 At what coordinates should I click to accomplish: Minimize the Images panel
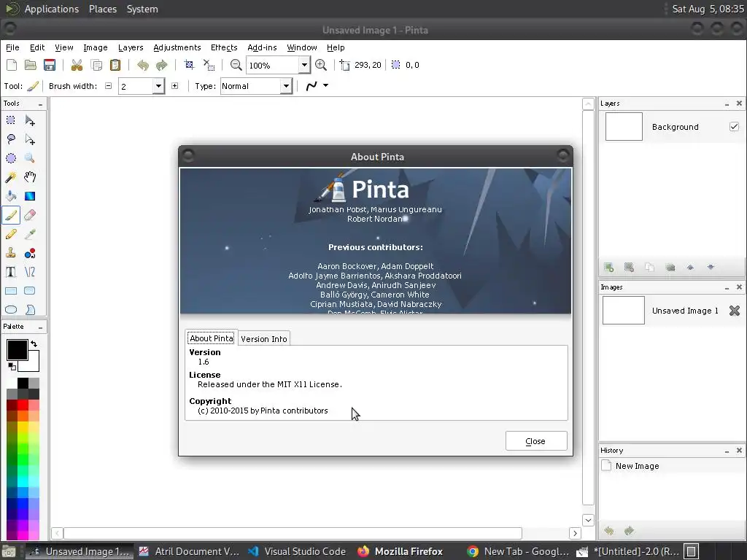click(x=727, y=287)
